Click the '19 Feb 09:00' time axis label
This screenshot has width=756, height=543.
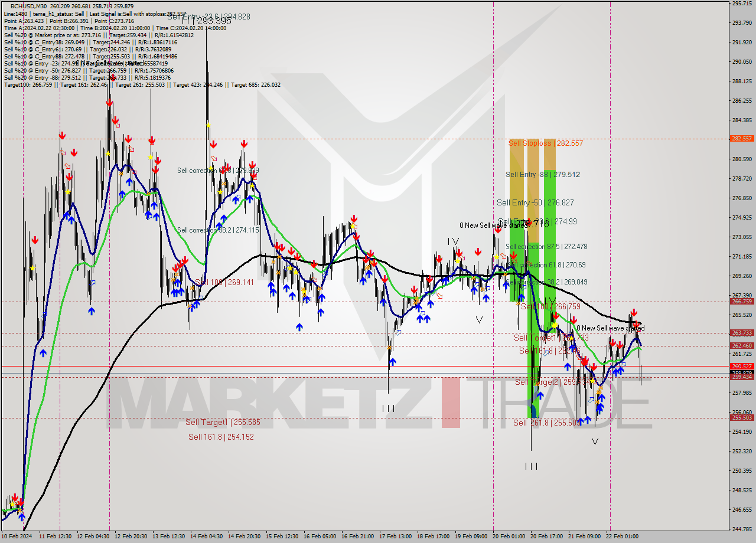[471, 537]
